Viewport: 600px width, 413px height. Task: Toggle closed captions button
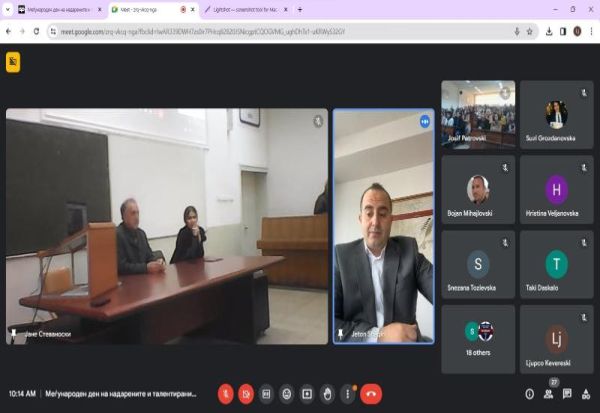point(267,393)
